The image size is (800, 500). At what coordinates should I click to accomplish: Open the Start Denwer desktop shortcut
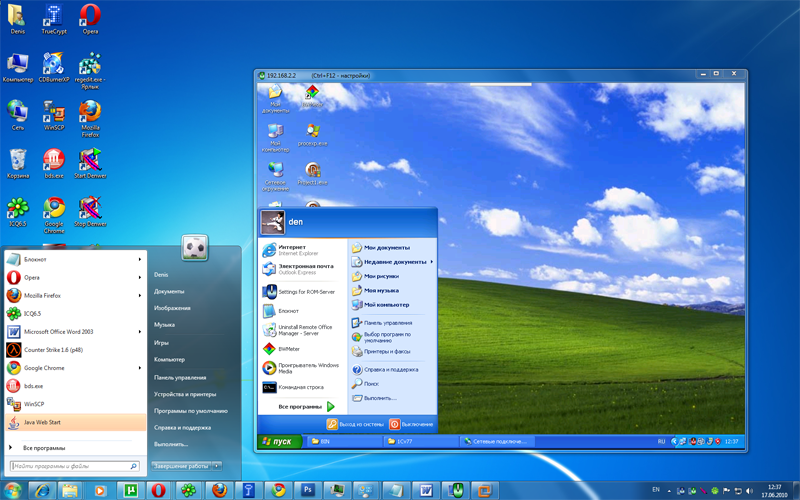pos(90,161)
